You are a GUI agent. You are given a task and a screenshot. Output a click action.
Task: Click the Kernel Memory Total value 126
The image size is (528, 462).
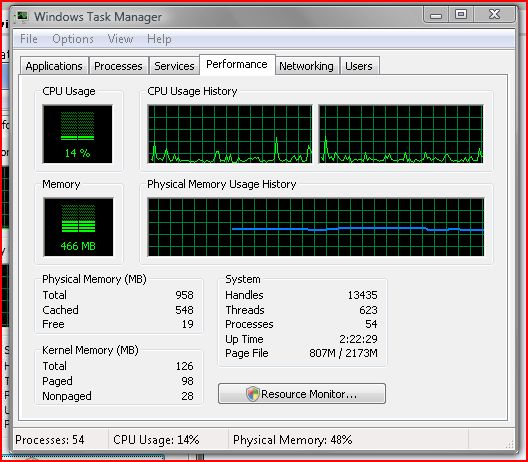point(185,366)
